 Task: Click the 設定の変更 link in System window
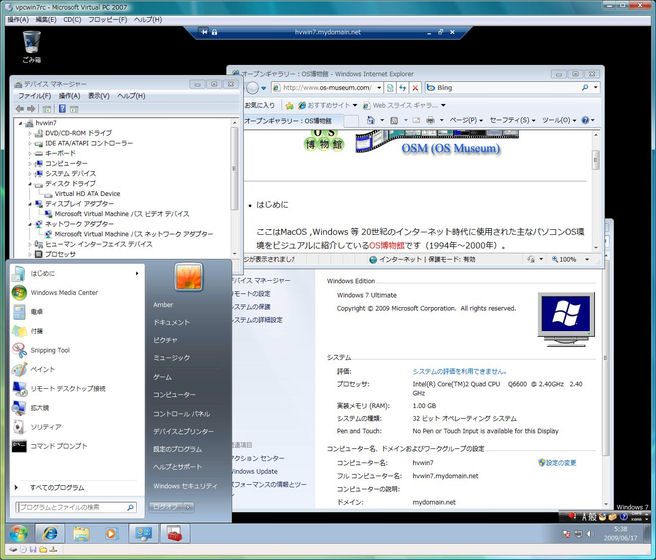[557, 463]
